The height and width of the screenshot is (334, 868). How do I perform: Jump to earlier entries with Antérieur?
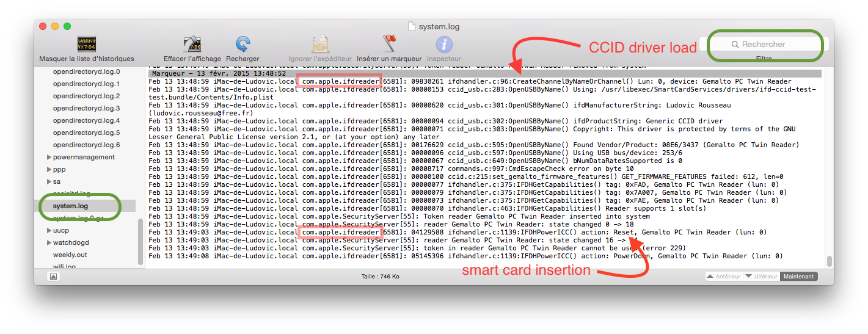(x=723, y=277)
